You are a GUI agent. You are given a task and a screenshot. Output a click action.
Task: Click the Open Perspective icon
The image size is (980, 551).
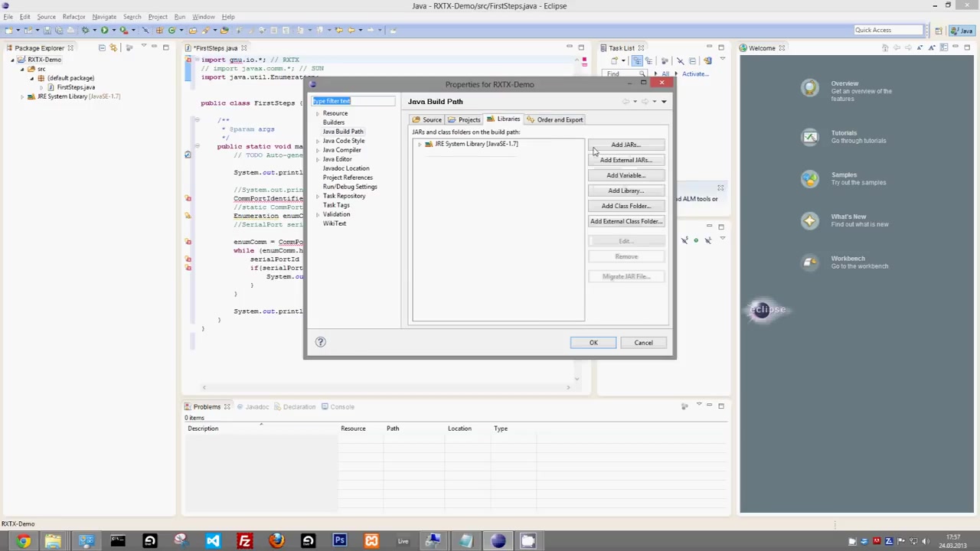[x=939, y=31]
